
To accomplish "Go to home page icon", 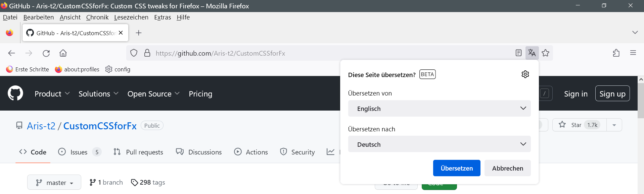I will [63, 53].
